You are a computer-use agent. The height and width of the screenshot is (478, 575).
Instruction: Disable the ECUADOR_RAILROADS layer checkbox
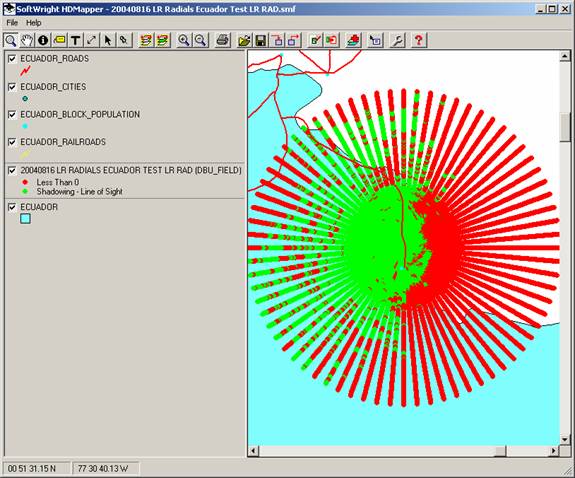pos(12,142)
